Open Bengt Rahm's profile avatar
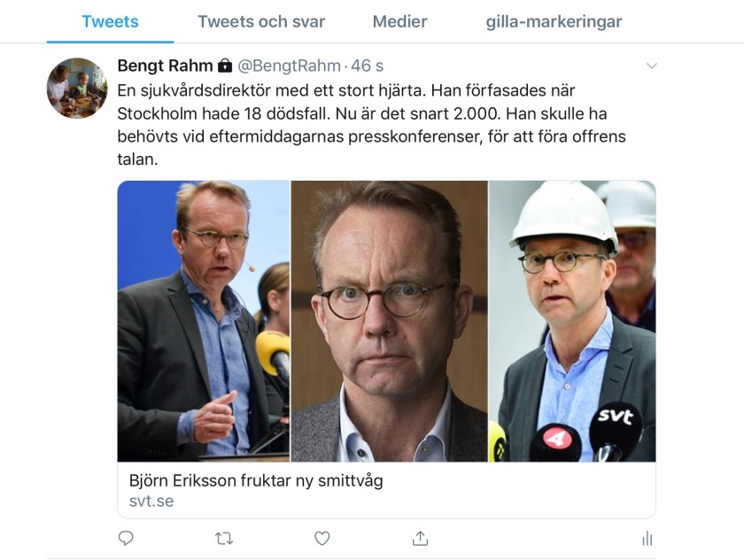Screen dimensions: 744x560 (x=77, y=89)
